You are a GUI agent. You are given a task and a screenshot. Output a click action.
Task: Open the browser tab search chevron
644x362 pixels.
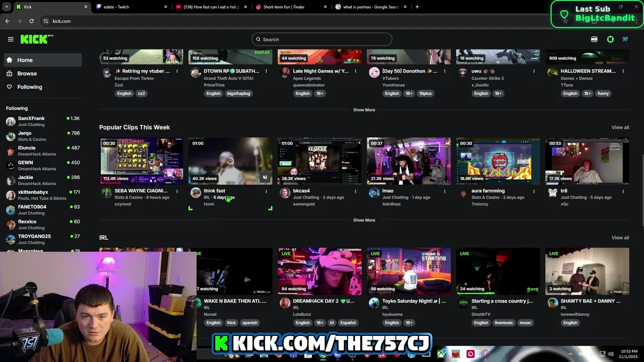coord(6,7)
